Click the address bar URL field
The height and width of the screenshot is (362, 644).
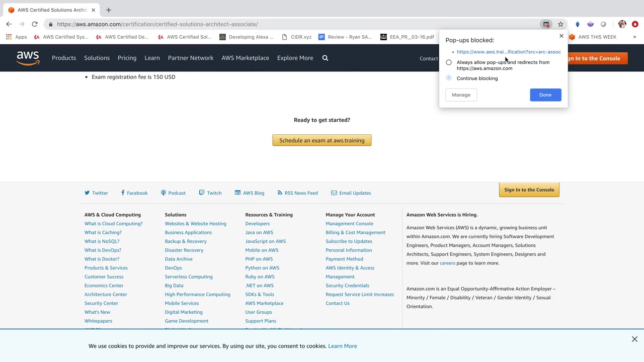coord(292,24)
